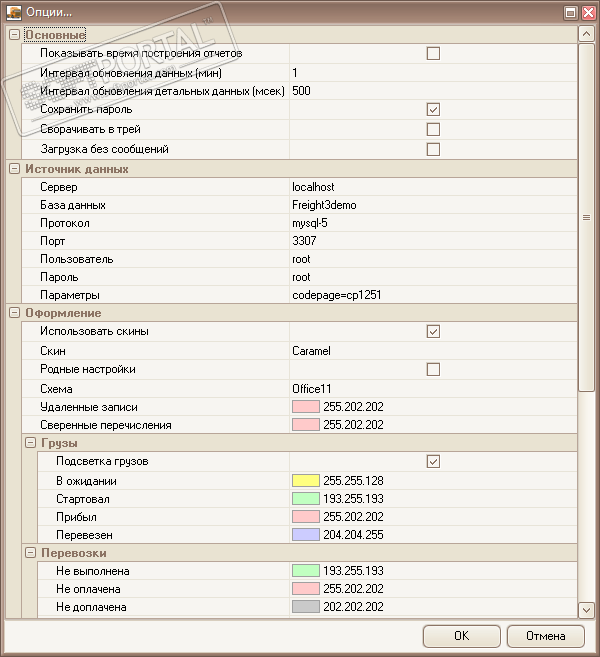Select the Сверенные перечисления row label
The width and height of the screenshot is (600, 657).
coord(106,425)
